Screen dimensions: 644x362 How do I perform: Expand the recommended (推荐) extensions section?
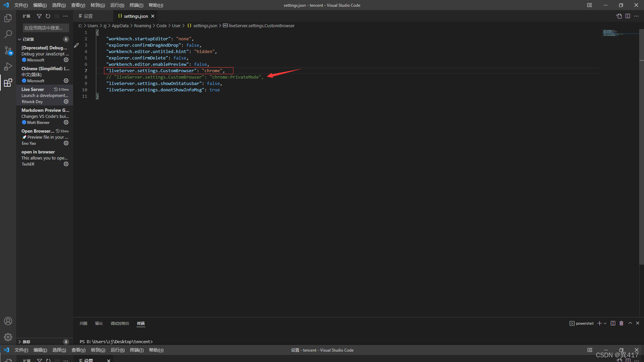click(x=45, y=342)
